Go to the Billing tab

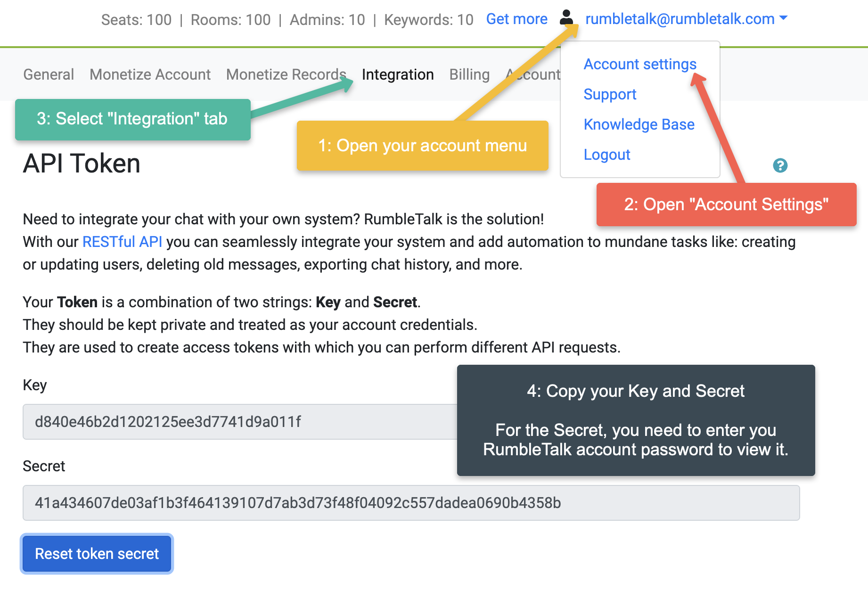coord(469,74)
